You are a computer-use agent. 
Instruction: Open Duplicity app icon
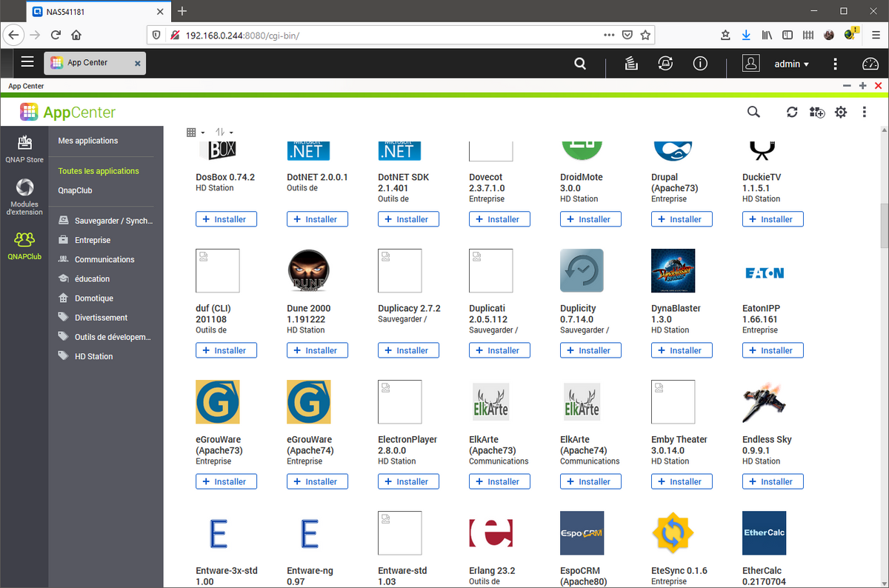582,271
